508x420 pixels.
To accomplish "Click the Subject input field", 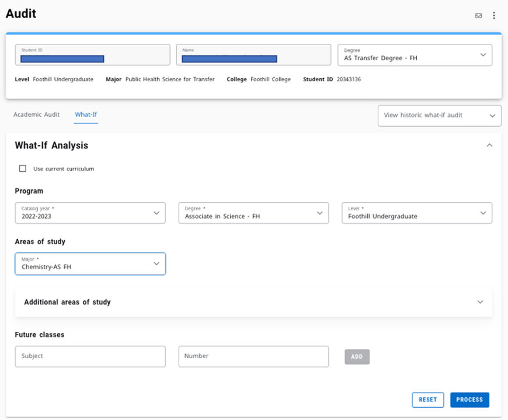I will [x=90, y=356].
